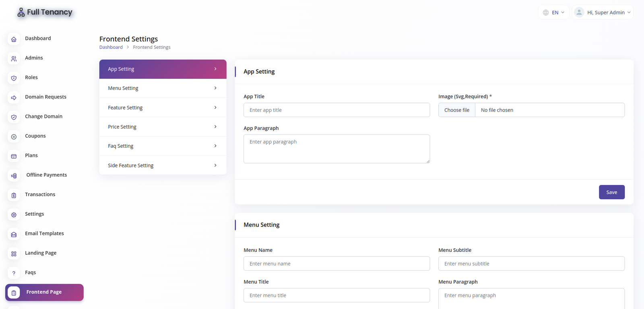This screenshot has width=644, height=309.
Task: Focus the App Title input field
Action: [x=336, y=110]
